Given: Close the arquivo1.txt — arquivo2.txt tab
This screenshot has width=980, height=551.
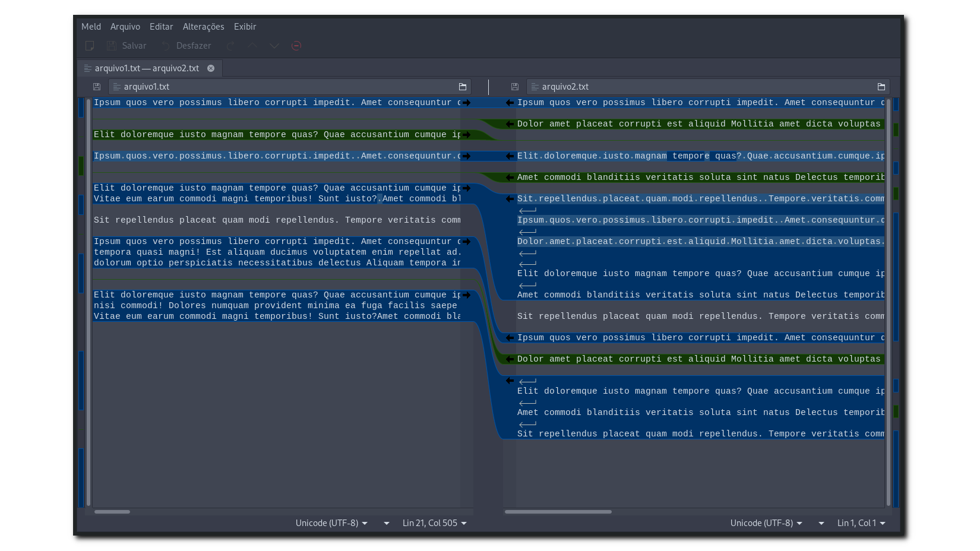Looking at the screenshot, I should coord(211,68).
